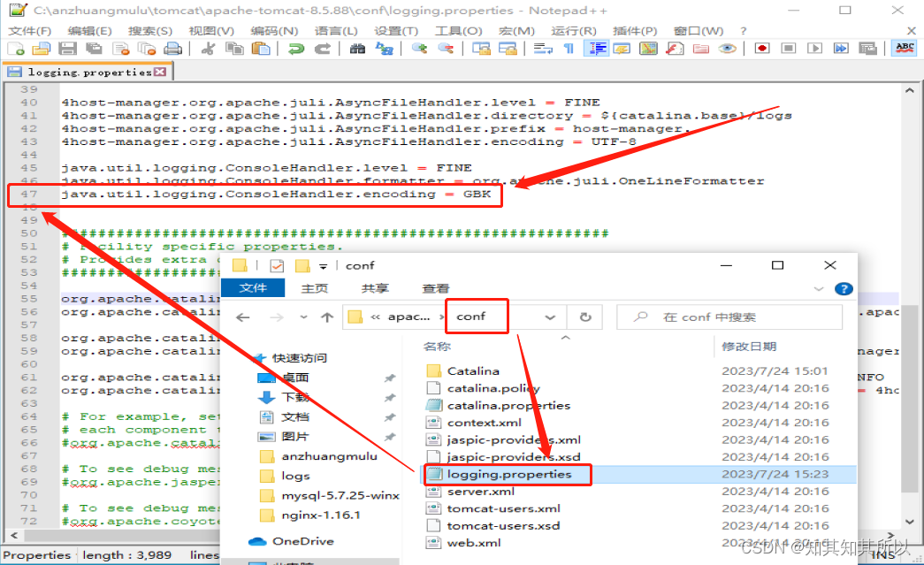The height and width of the screenshot is (565, 924).
Task: Toggle macro recording red dot
Action: (x=762, y=49)
